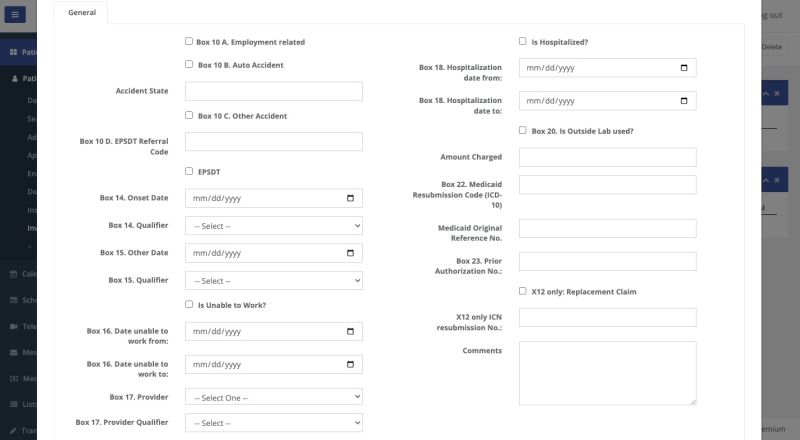Expand the Box 17. Provider dropdown
This screenshot has height=440, width=800.
273,397
